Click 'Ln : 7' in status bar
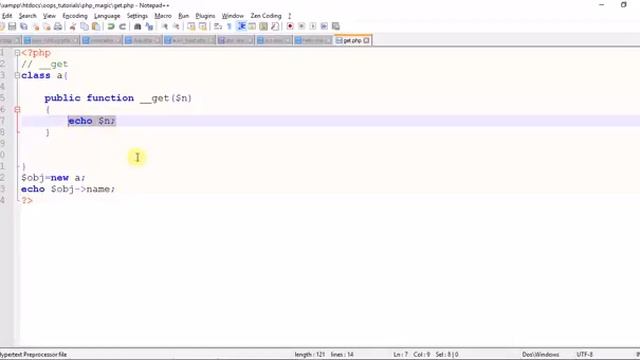Image resolution: width=640 pixels, height=360 pixels. tap(400, 354)
